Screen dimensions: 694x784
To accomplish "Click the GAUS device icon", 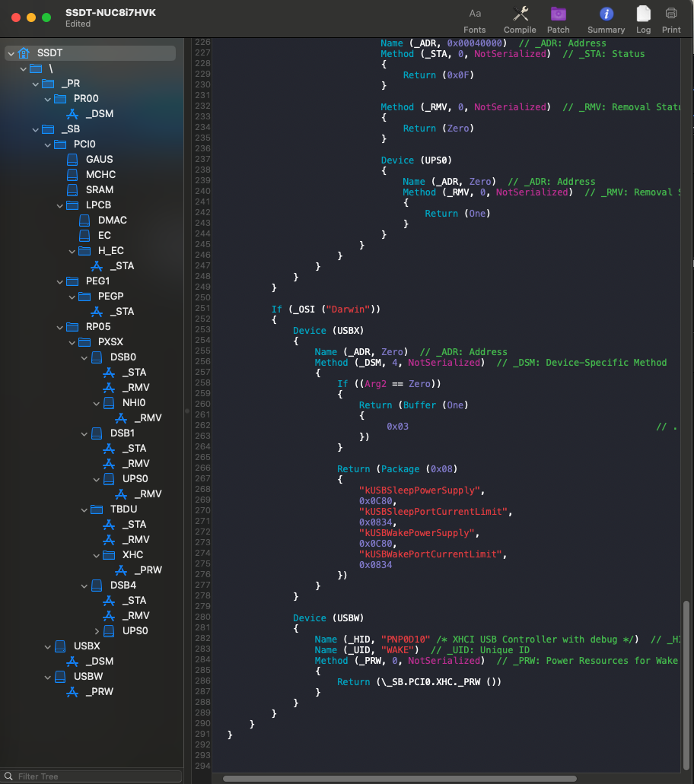I will click(72, 160).
